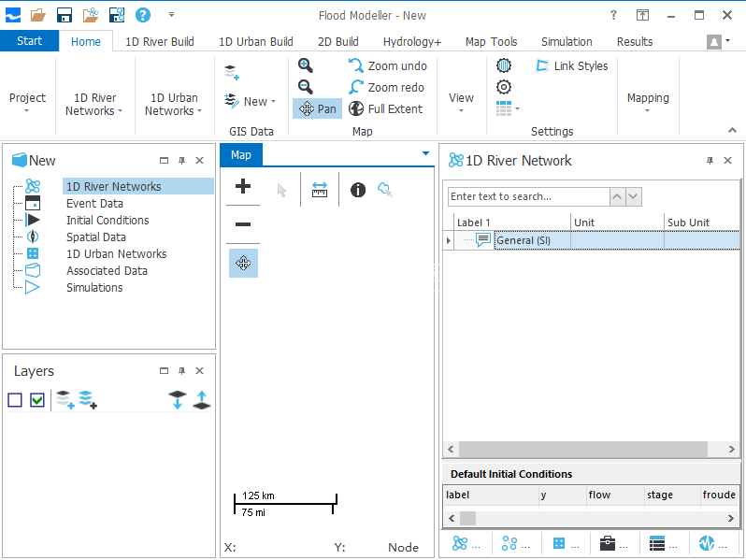Viewport: 746px width, 560px height.
Task: Select Simulations tree item
Action: tap(94, 287)
